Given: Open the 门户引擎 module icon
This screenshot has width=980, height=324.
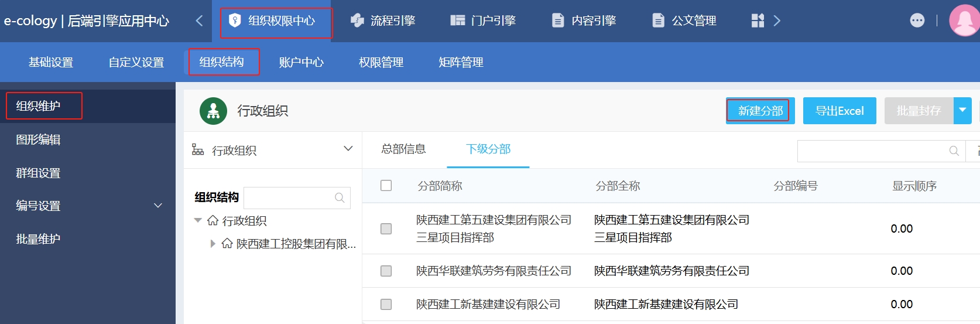Looking at the screenshot, I should (457, 21).
